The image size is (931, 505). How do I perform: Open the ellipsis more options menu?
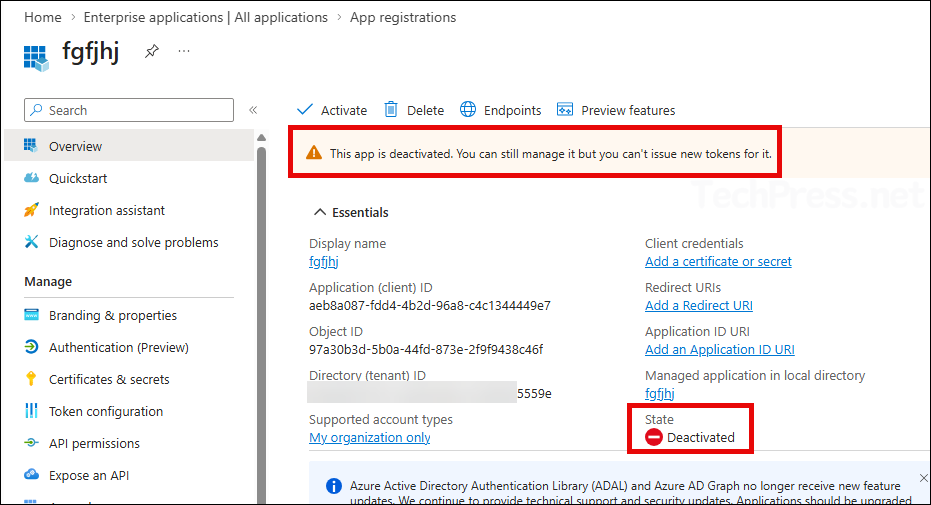184,51
